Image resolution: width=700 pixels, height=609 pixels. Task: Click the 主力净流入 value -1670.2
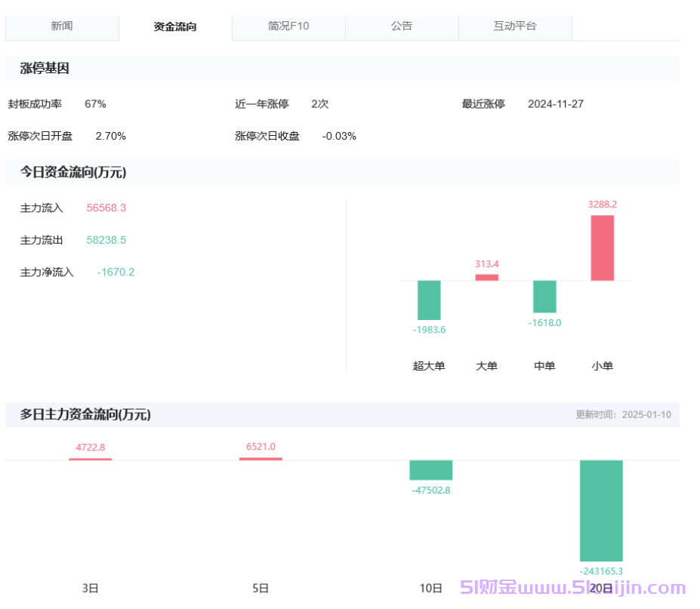tap(116, 272)
